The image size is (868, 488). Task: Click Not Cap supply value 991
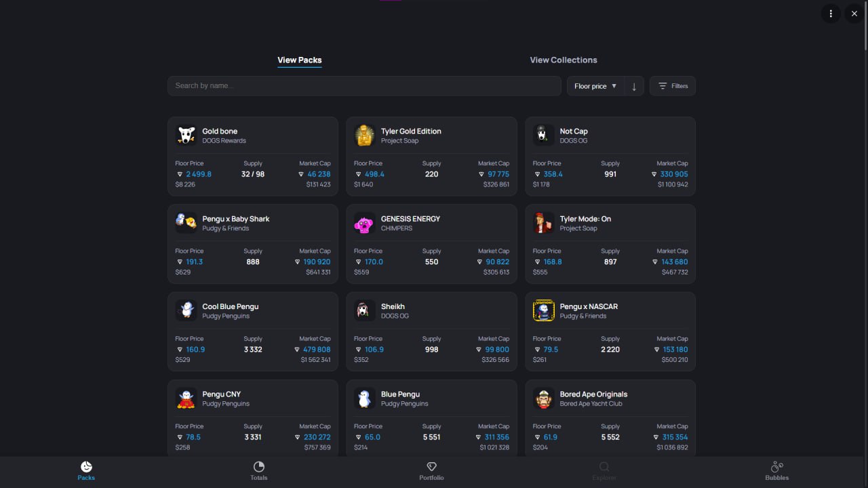pyautogui.click(x=610, y=174)
